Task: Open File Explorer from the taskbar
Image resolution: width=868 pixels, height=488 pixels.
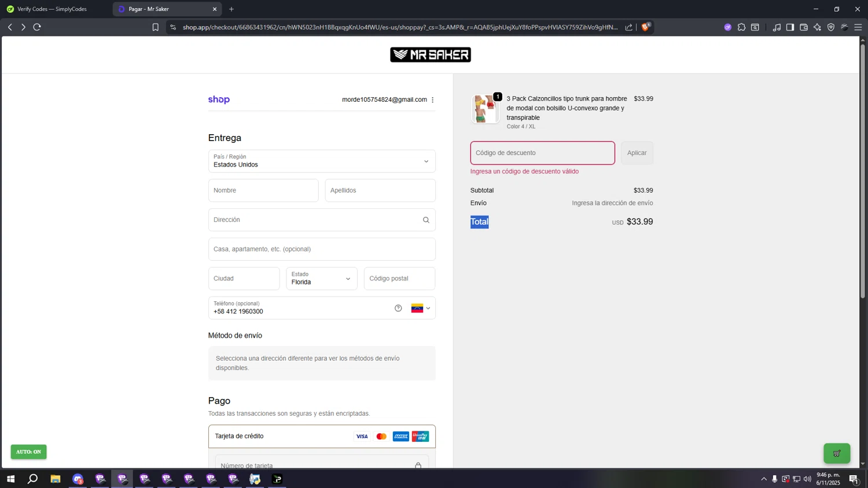Action: click(x=56, y=479)
